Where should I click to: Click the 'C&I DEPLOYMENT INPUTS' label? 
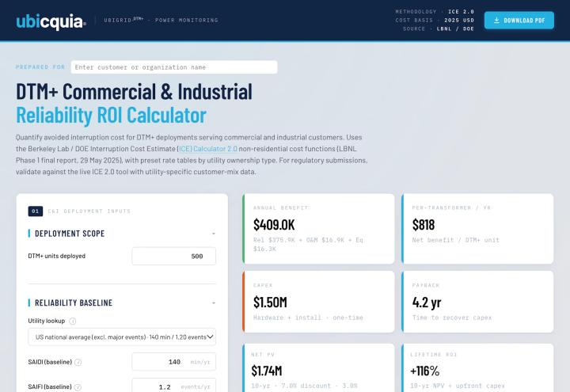89,211
